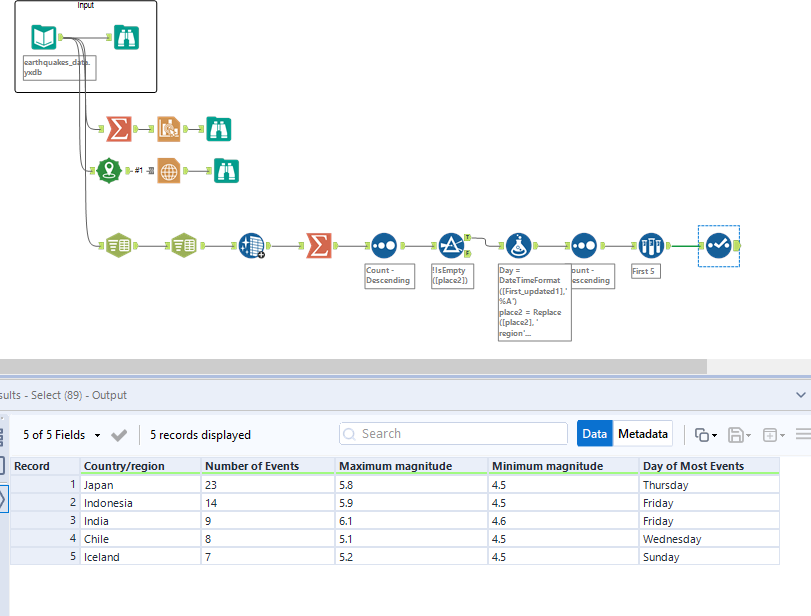Select the second Sort tool before Sample
Screen dimensions: 811x616
pyautogui.click(x=584, y=245)
